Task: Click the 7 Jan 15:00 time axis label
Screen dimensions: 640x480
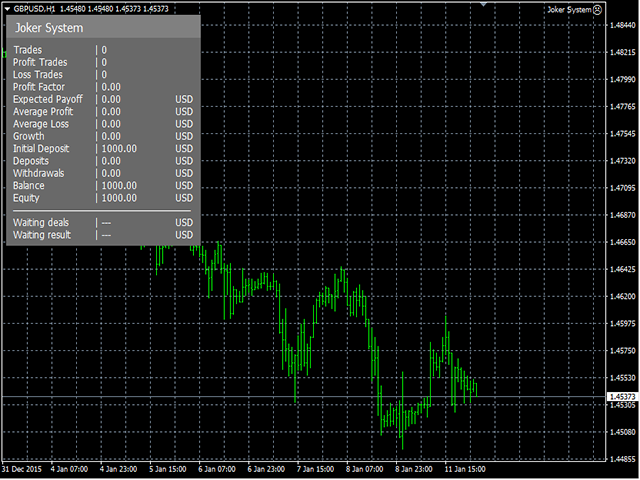Action: (317, 469)
